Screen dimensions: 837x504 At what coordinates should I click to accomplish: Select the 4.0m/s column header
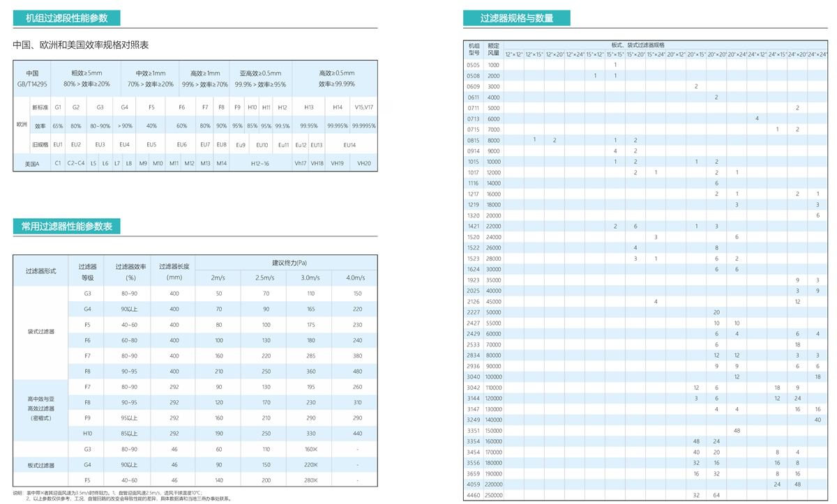click(355, 277)
